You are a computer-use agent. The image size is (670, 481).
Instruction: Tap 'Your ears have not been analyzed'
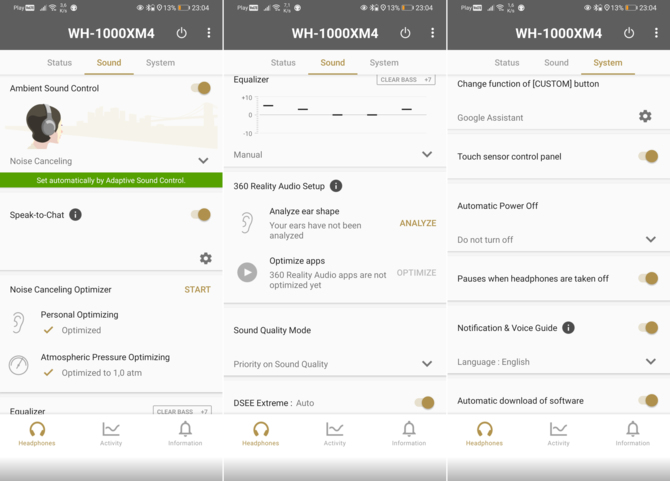click(315, 230)
